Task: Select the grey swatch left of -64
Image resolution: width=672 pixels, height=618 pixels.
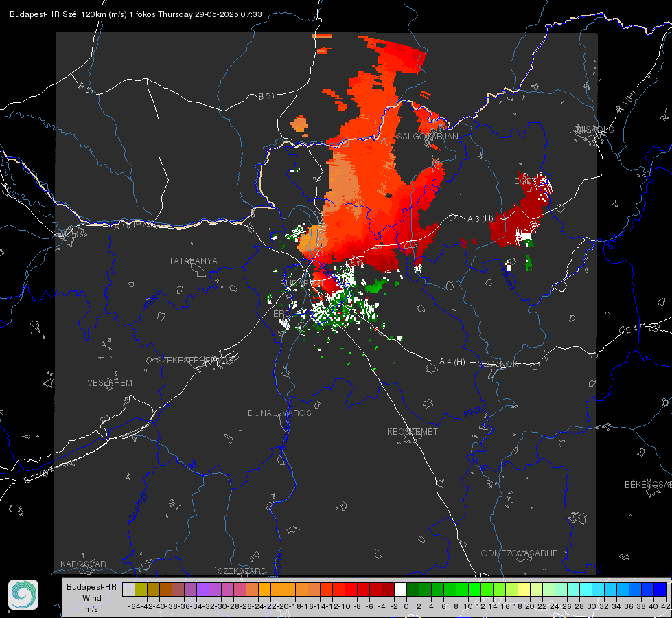Action: tap(128, 589)
